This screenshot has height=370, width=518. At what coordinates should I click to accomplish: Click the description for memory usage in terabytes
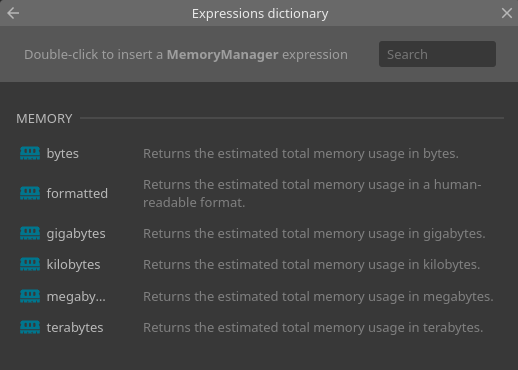pos(313,328)
